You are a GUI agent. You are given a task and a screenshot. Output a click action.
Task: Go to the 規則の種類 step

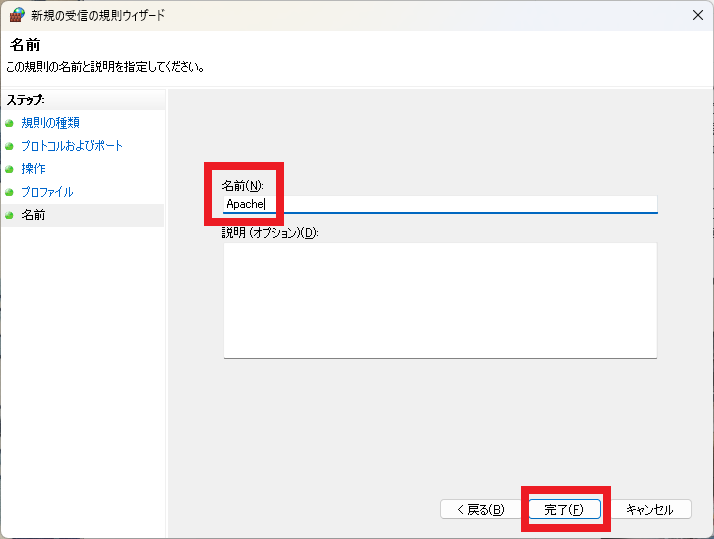[51, 123]
